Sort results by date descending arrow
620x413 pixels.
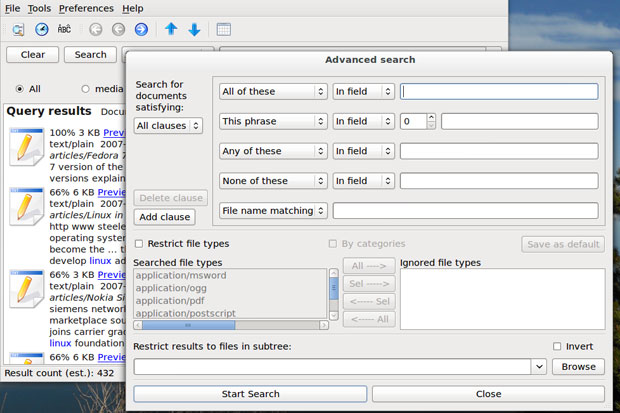tap(194, 30)
